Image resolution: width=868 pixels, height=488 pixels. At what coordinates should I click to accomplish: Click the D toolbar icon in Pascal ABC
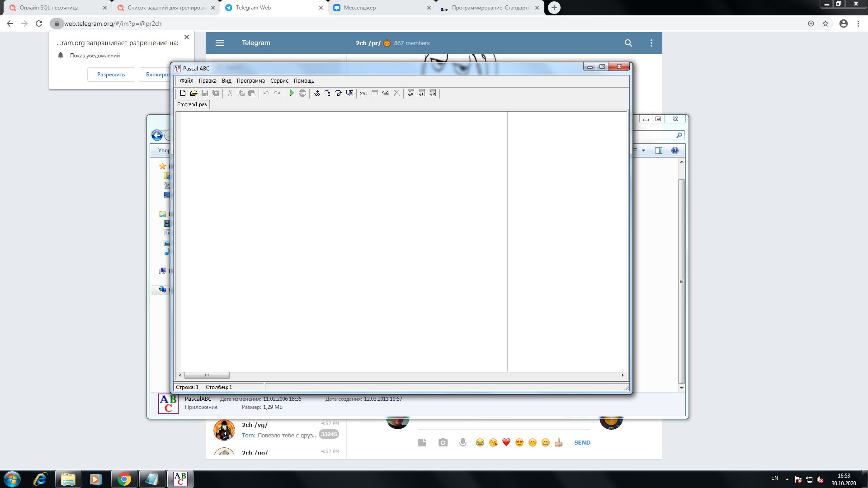411,93
